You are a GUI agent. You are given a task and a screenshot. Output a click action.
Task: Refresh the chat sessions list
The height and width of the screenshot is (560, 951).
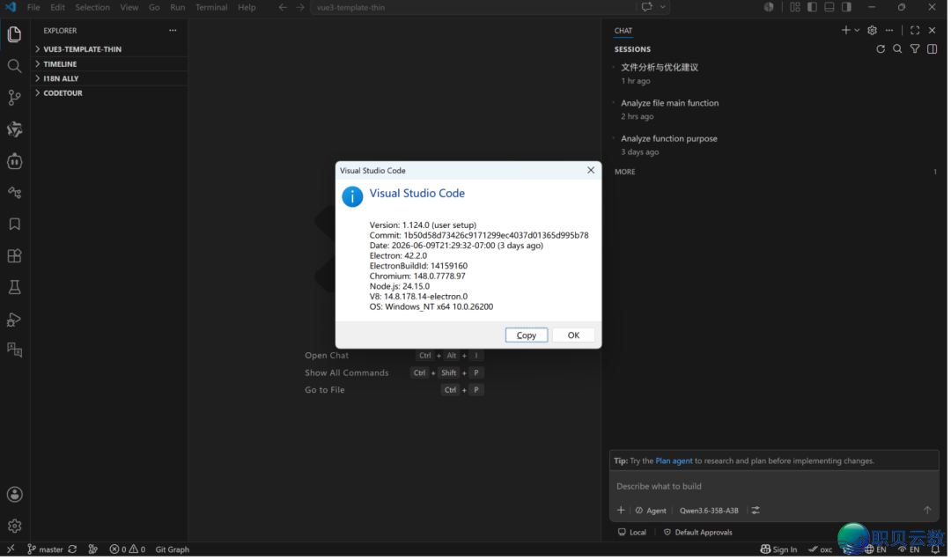tap(882, 49)
